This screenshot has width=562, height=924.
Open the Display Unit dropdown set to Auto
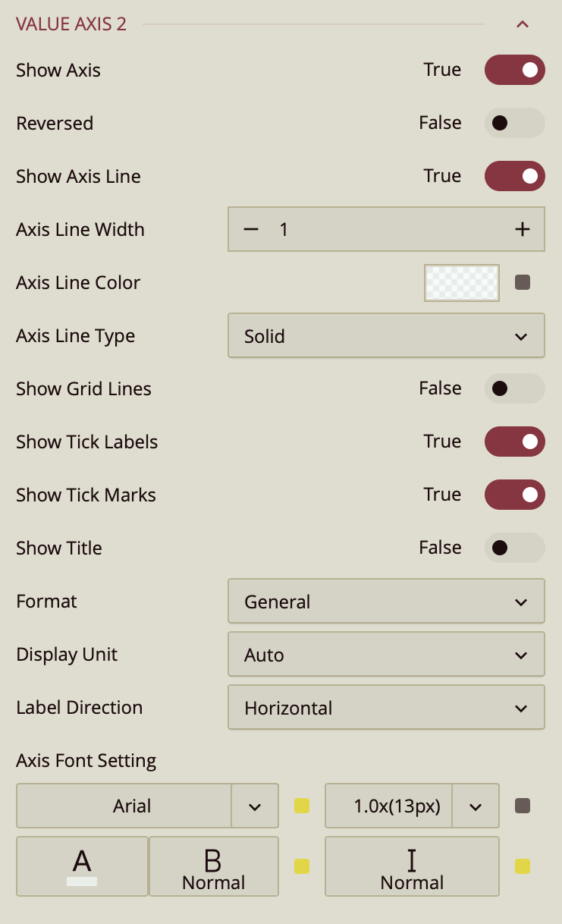tap(386, 654)
